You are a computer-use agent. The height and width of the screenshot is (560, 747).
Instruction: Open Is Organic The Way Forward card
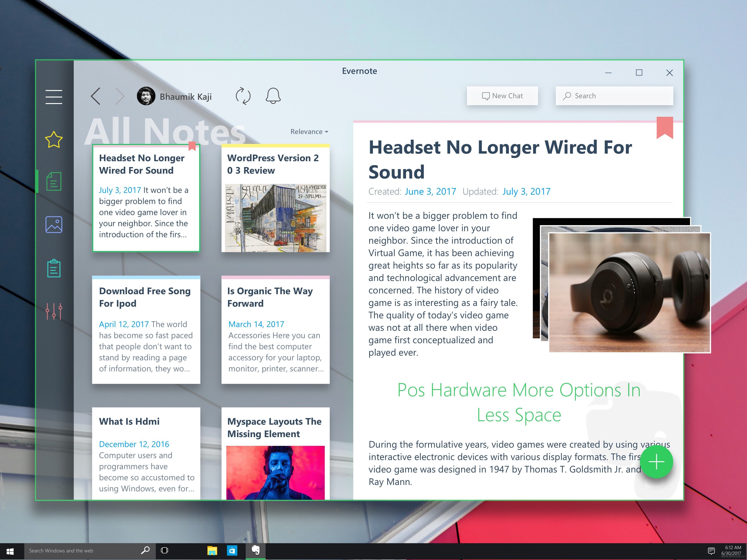pyautogui.click(x=275, y=330)
